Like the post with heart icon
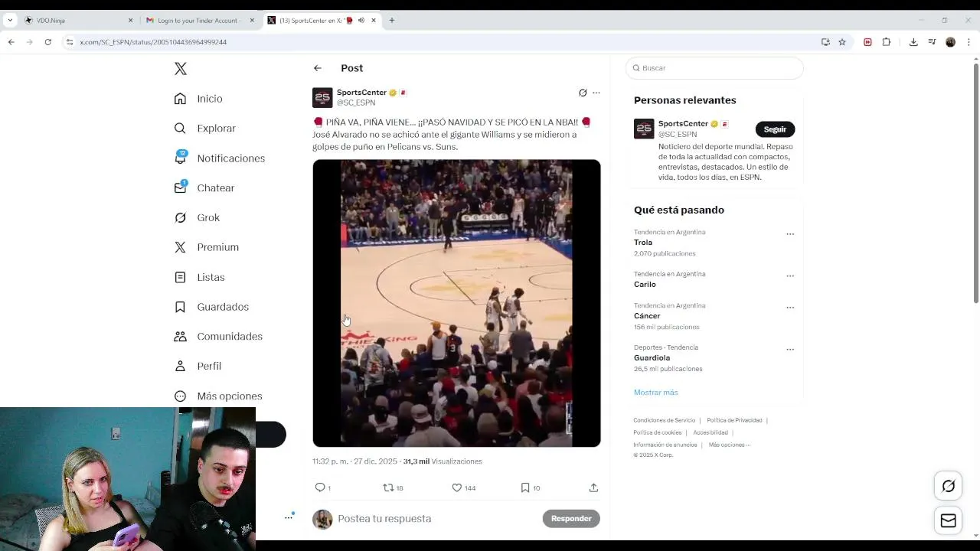980x551 pixels. [456, 487]
